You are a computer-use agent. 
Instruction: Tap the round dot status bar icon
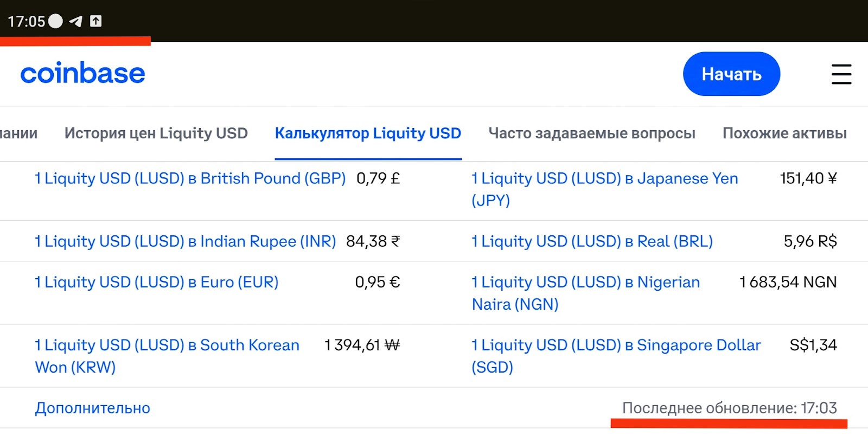(56, 21)
